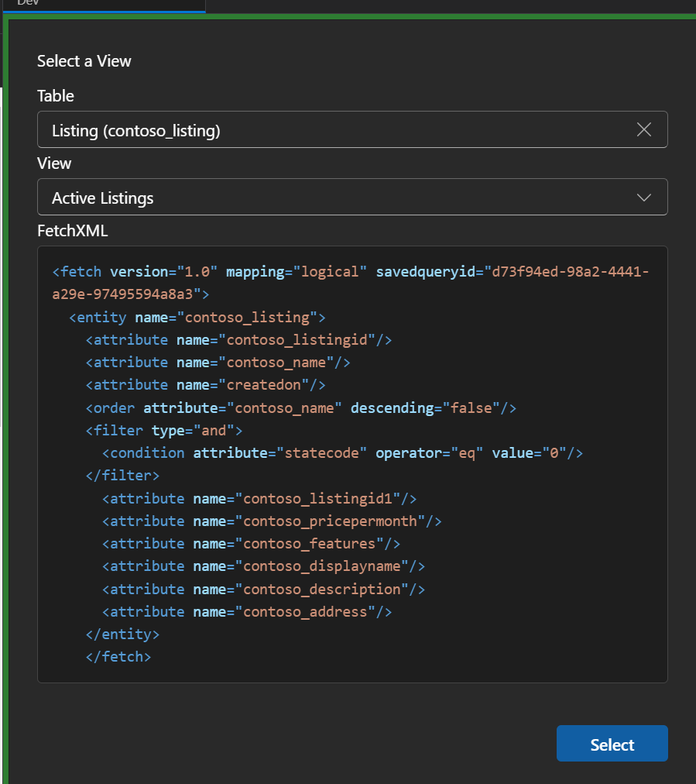
Task: Click the closing </filter> tag
Action: coord(122,476)
